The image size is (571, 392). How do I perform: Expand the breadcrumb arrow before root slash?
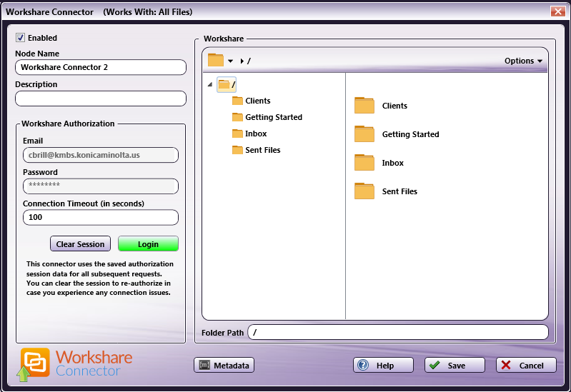coord(242,61)
